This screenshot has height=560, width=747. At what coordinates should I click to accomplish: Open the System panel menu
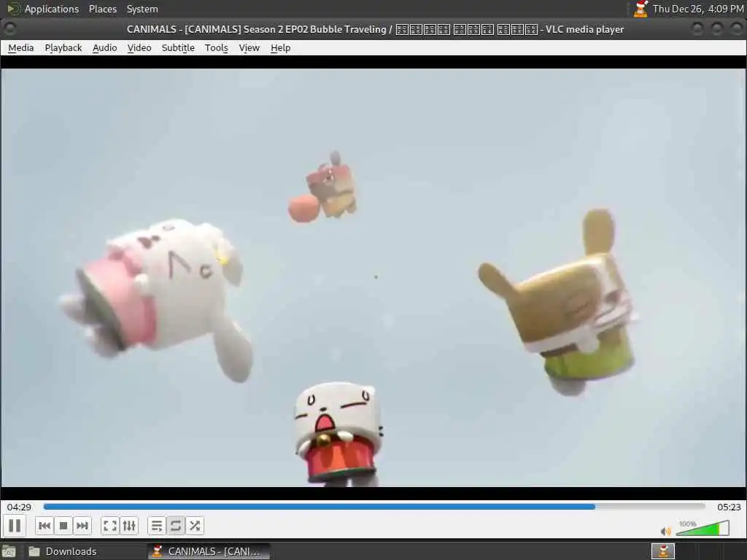click(x=142, y=9)
